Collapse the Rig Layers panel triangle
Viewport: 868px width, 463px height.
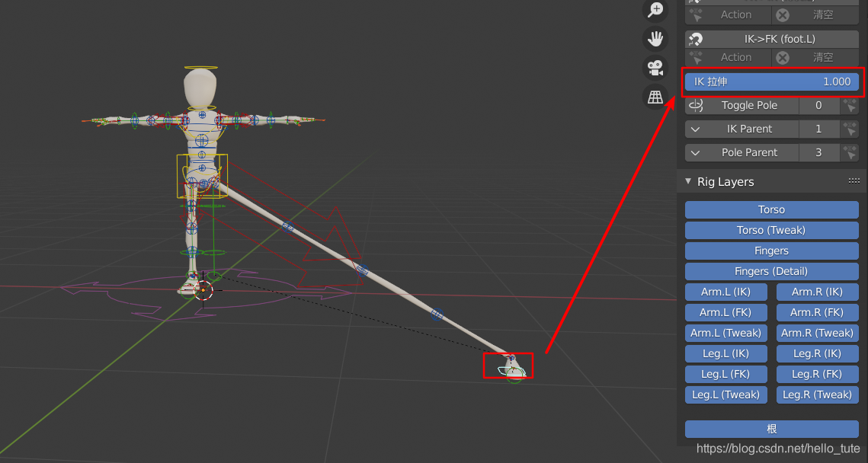click(x=688, y=181)
